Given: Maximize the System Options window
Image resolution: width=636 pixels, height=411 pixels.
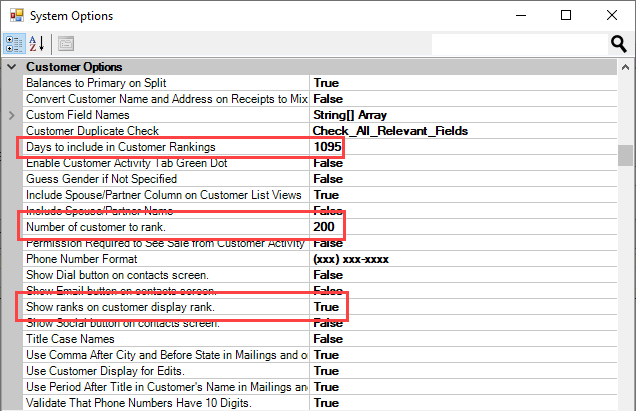Looking at the screenshot, I should [x=566, y=15].
